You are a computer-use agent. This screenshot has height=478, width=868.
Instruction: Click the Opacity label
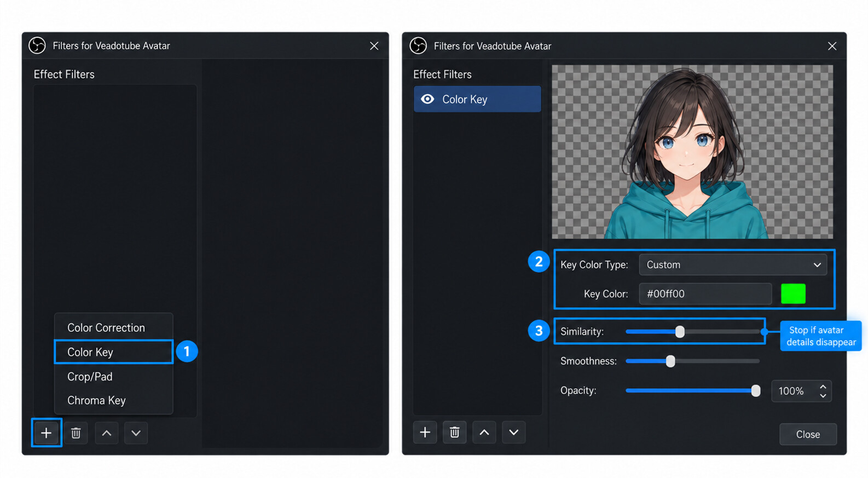pos(578,391)
